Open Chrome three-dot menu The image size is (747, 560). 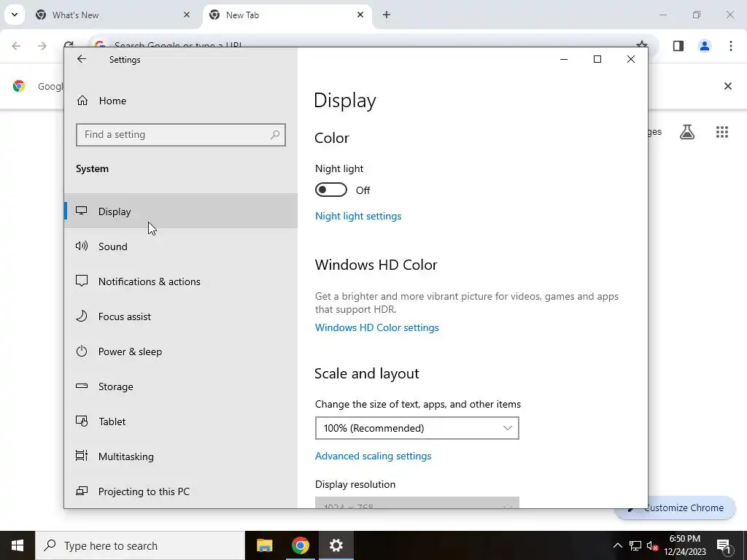730,46
